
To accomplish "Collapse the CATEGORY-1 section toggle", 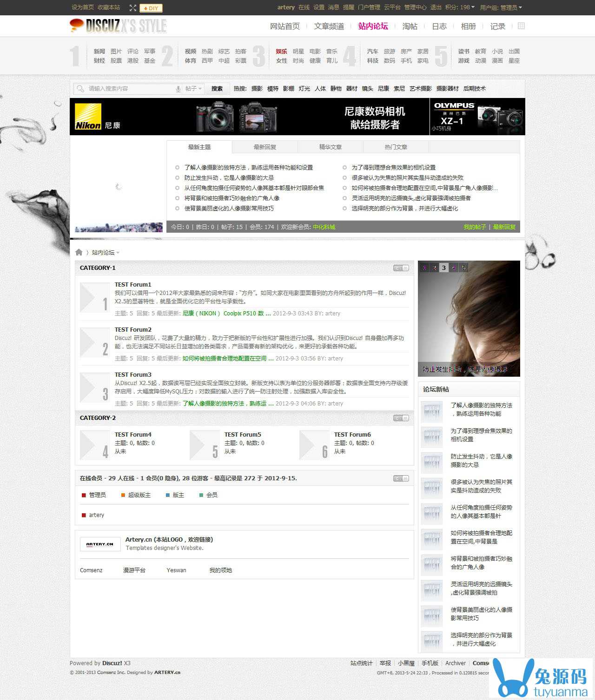I will (x=401, y=268).
